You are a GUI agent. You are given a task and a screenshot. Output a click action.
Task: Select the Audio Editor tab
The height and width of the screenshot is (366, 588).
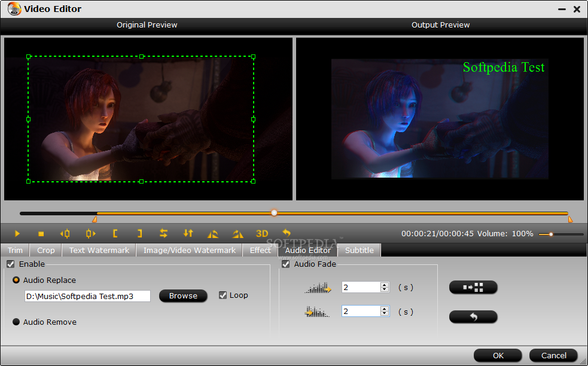(308, 250)
